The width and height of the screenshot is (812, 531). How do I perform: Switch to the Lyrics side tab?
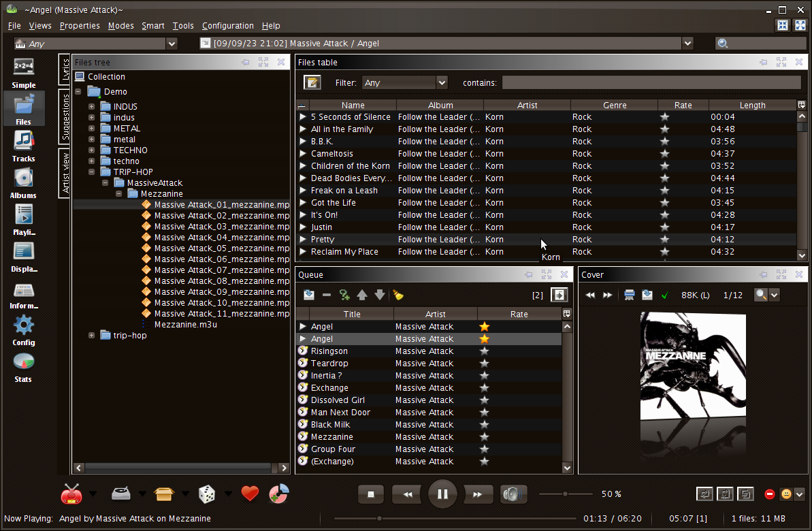65,70
